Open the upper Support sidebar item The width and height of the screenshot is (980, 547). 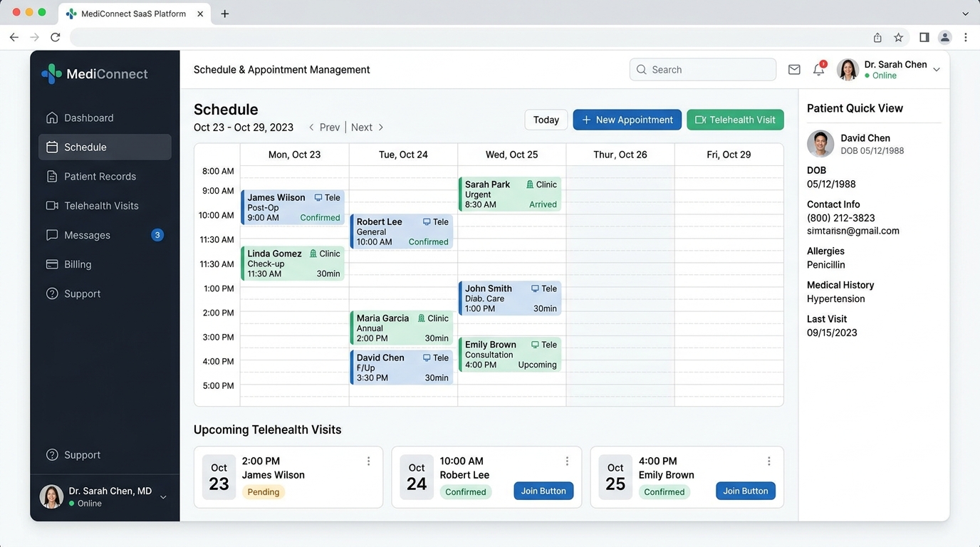pos(105,293)
